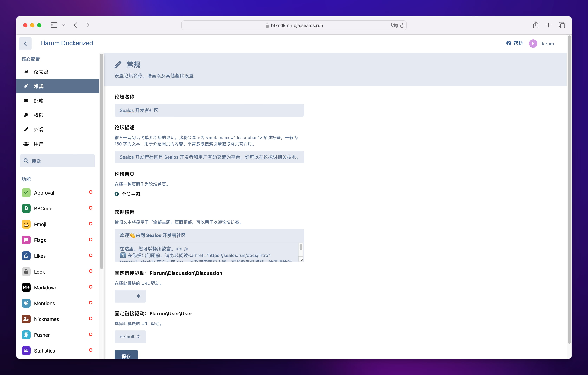Click the Flarum Dockerized title
The width and height of the screenshot is (588, 375).
tap(66, 43)
